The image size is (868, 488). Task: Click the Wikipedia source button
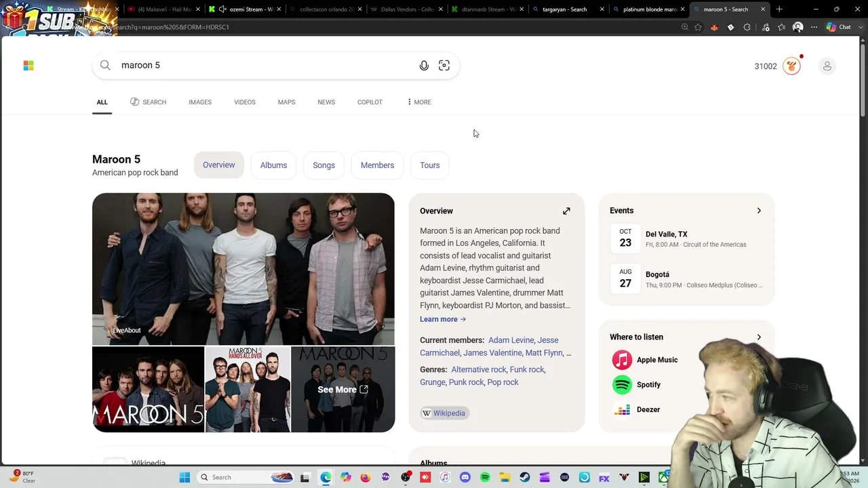(444, 413)
